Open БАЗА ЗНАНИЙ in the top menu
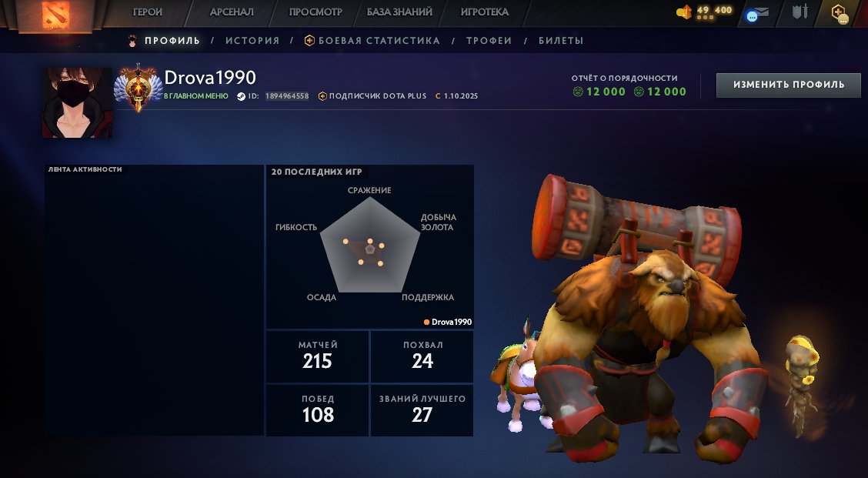 (x=399, y=12)
